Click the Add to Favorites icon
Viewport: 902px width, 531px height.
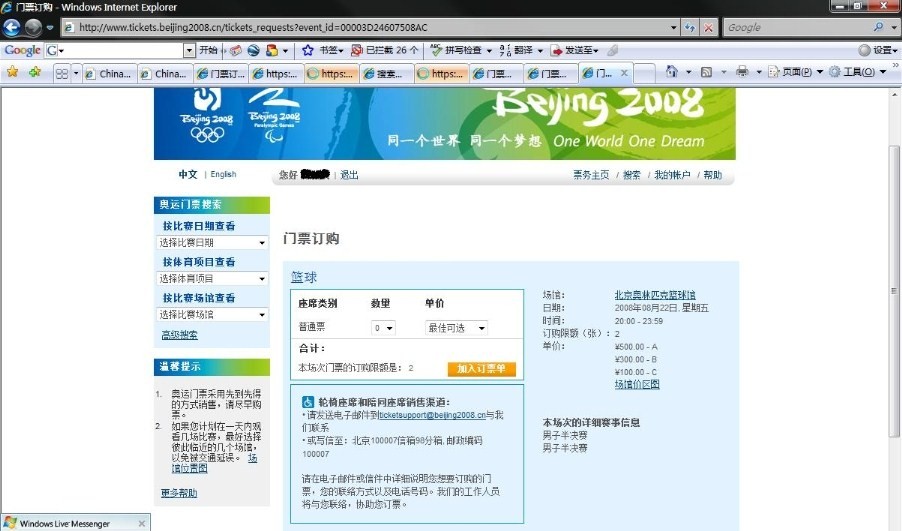[34, 72]
